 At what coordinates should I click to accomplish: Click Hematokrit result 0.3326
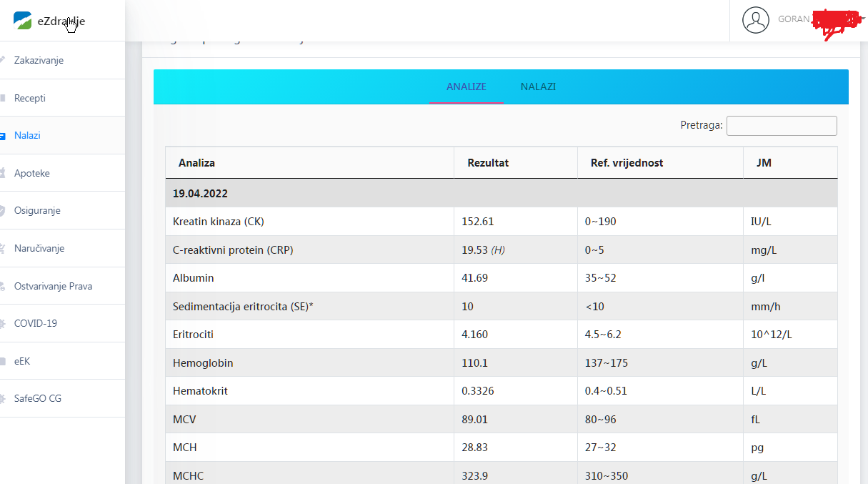point(478,391)
